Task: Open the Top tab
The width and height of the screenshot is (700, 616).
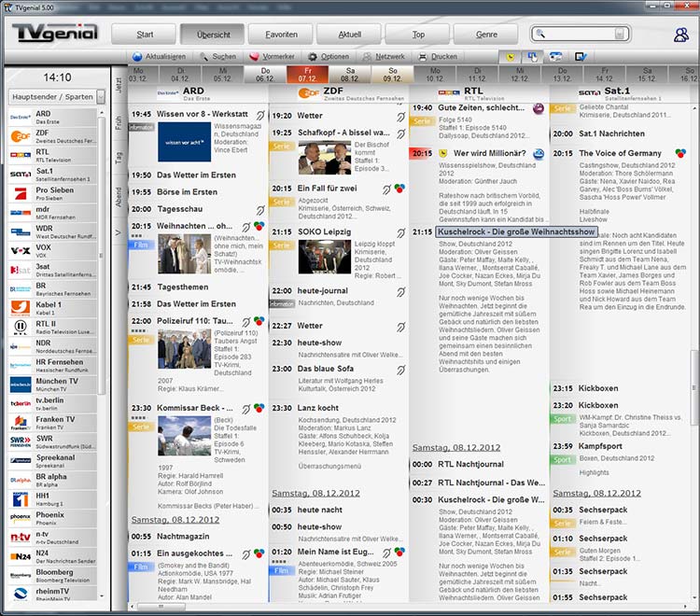Action: tap(418, 35)
